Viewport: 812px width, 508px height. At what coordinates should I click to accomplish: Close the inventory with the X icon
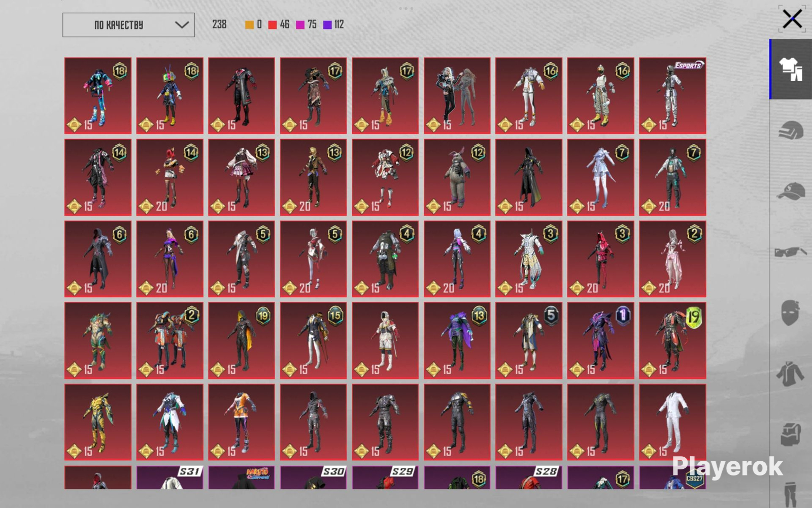point(792,19)
